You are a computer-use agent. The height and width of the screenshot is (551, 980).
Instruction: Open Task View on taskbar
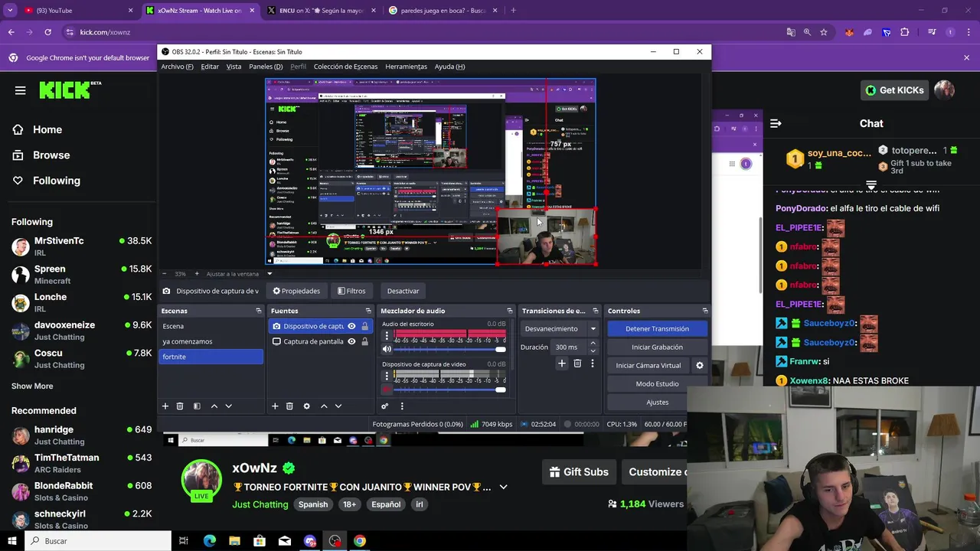point(184,541)
